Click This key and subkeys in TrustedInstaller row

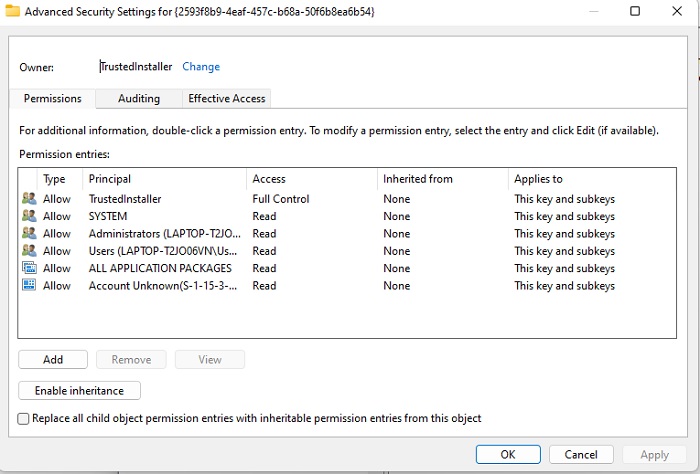point(564,199)
